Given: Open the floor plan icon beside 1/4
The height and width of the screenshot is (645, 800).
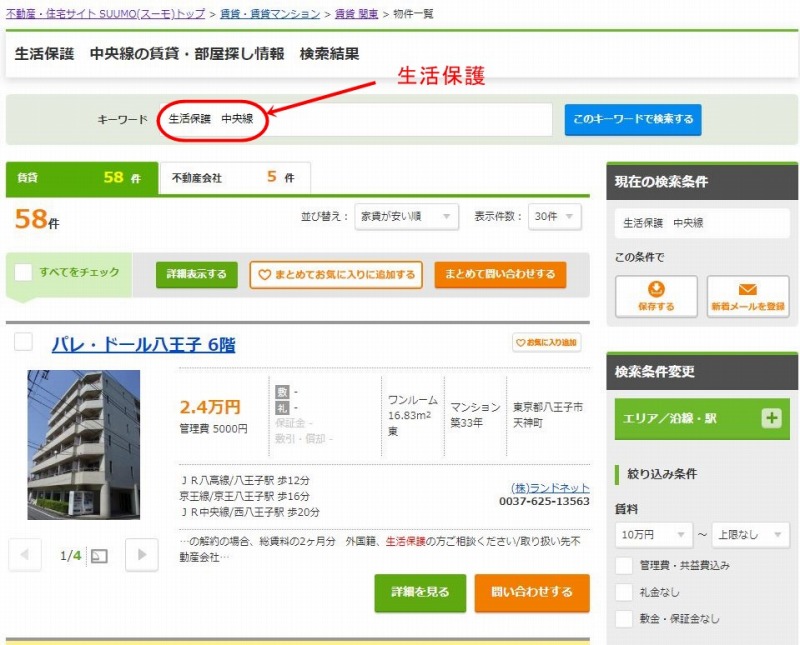Looking at the screenshot, I should [99, 556].
